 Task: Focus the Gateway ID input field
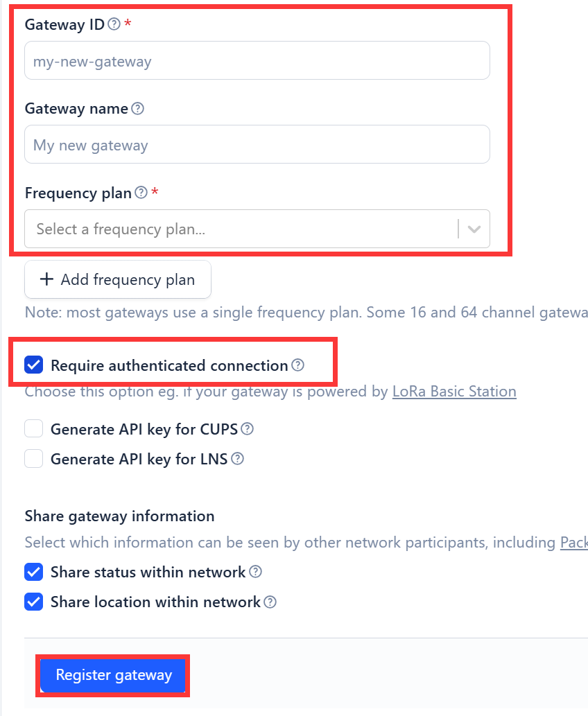(x=257, y=60)
